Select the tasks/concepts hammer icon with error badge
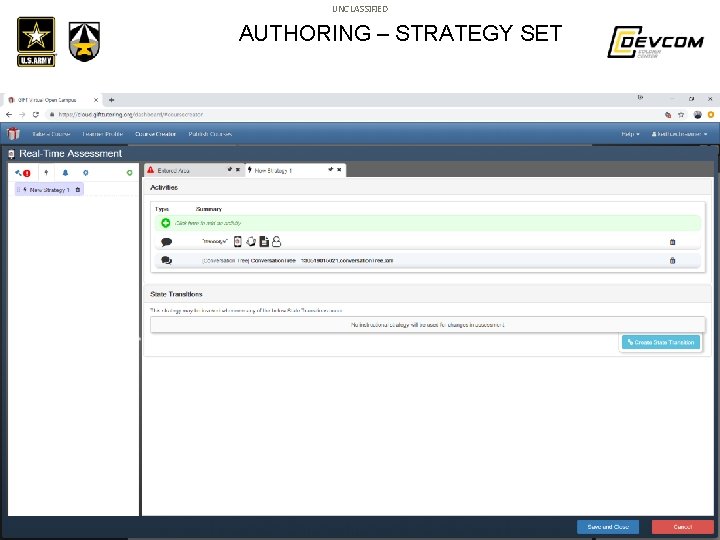The width and height of the screenshot is (720, 540). pyautogui.click(x=22, y=173)
